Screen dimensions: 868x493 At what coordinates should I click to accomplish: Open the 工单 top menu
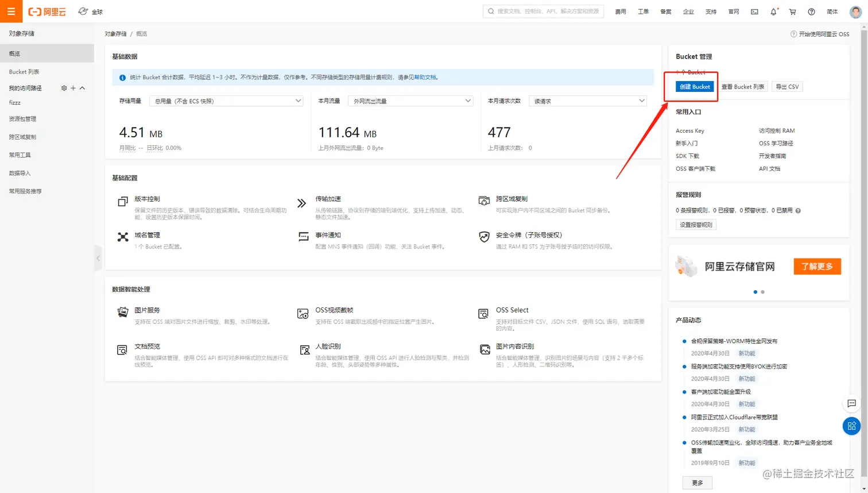click(643, 11)
